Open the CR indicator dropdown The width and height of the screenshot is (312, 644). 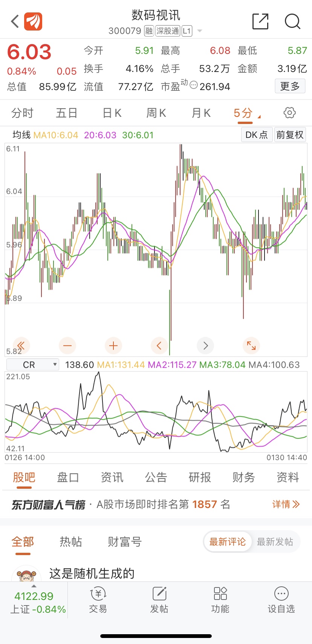(33, 364)
